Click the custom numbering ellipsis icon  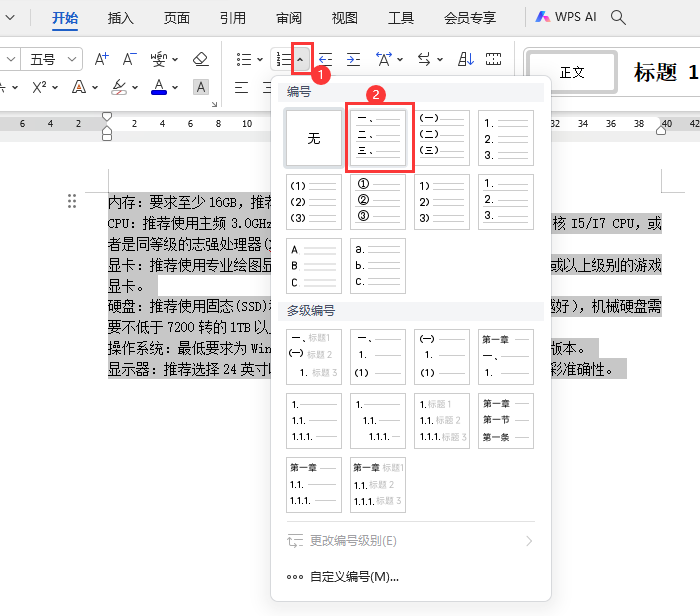tap(295, 577)
